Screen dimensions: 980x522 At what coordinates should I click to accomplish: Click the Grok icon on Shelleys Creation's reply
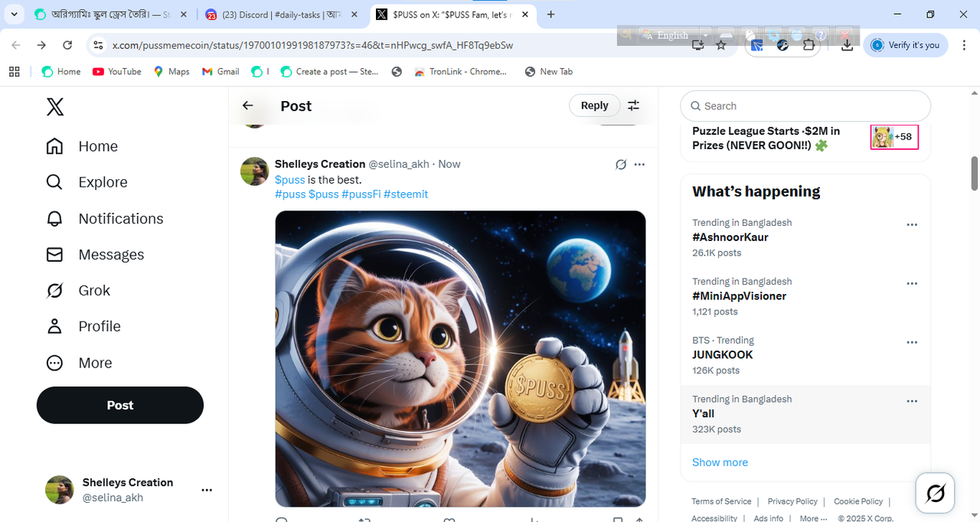(x=621, y=165)
